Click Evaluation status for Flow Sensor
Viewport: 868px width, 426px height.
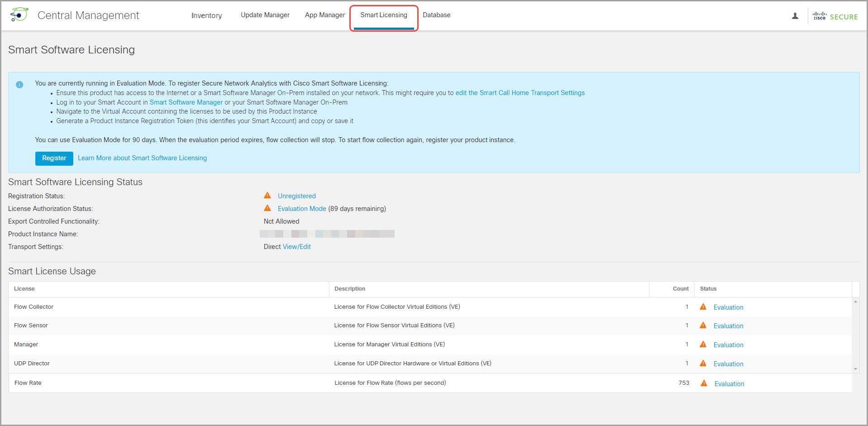point(729,326)
